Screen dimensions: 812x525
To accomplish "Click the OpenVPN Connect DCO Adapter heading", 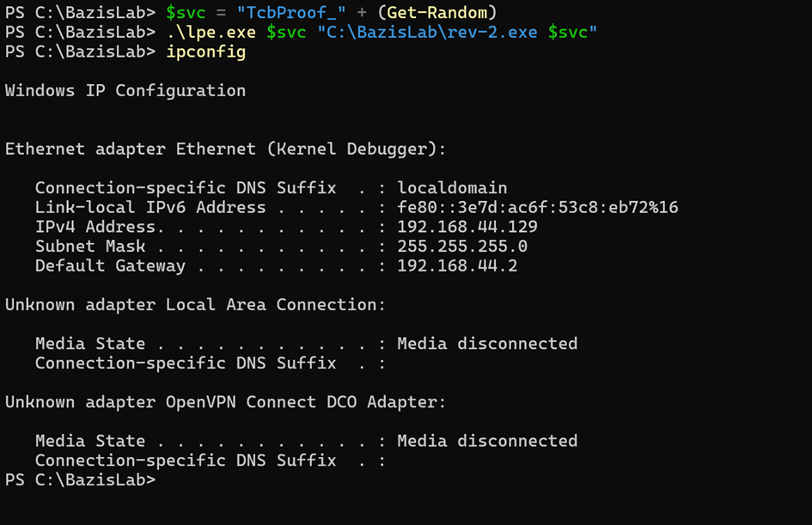I will pos(225,402).
